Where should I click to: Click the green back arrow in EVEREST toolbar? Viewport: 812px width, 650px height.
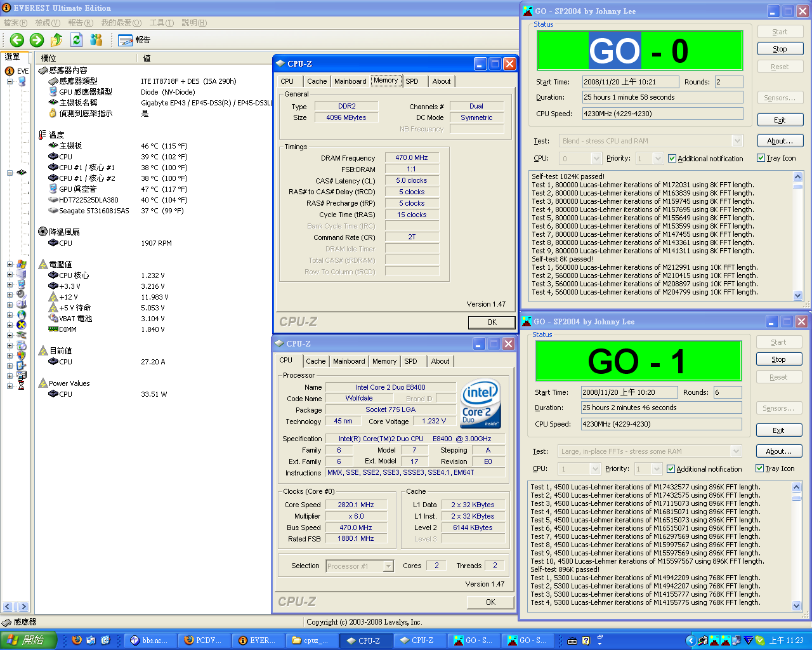(17, 40)
